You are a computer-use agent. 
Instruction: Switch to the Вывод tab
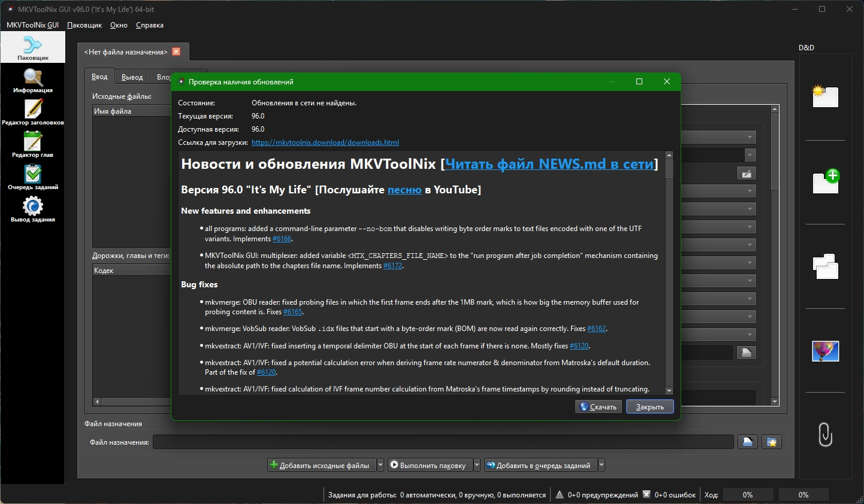(x=132, y=77)
